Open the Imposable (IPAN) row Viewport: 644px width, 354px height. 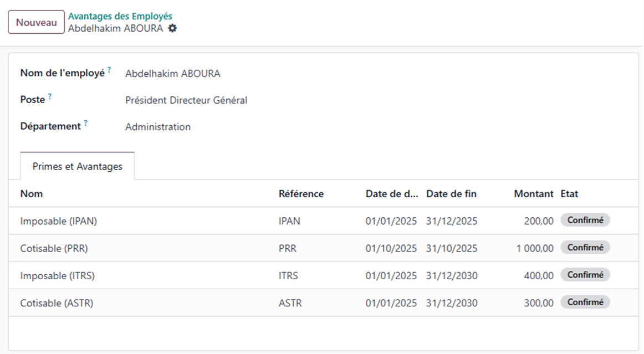pyautogui.click(x=59, y=221)
